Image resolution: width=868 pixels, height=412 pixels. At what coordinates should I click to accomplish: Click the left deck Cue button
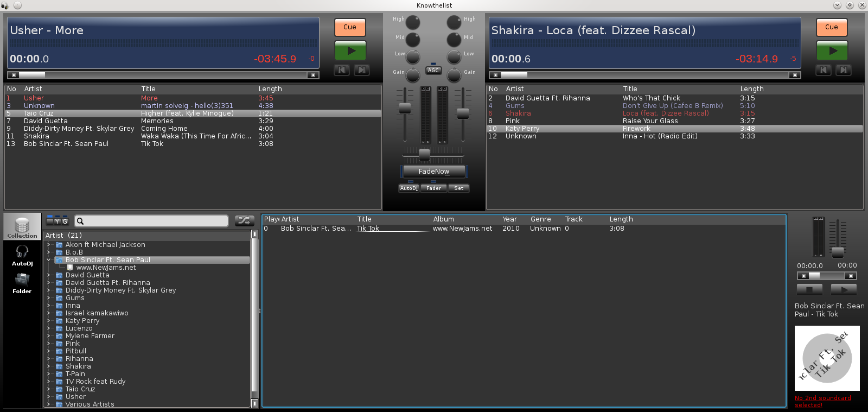click(x=350, y=27)
